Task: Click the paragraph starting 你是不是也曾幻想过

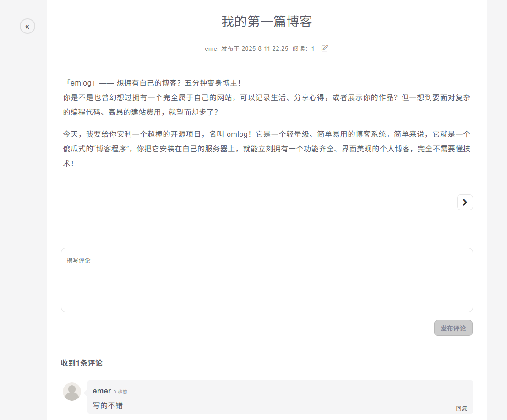Action: tap(267, 105)
